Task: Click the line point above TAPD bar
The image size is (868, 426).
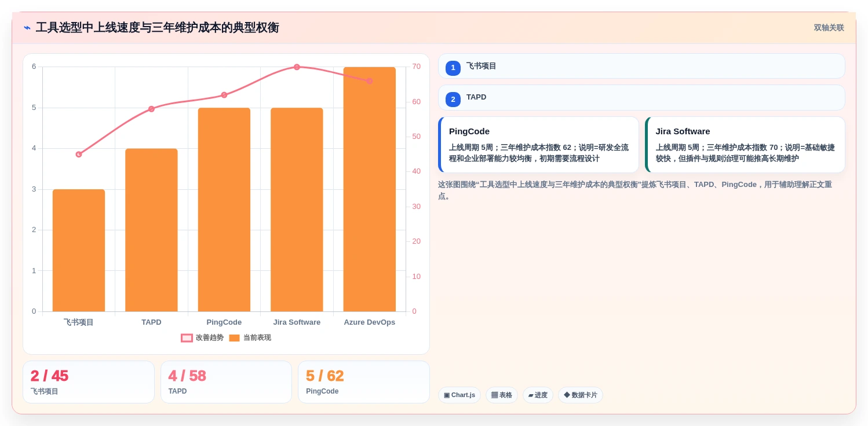Action: (x=151, y=109)
